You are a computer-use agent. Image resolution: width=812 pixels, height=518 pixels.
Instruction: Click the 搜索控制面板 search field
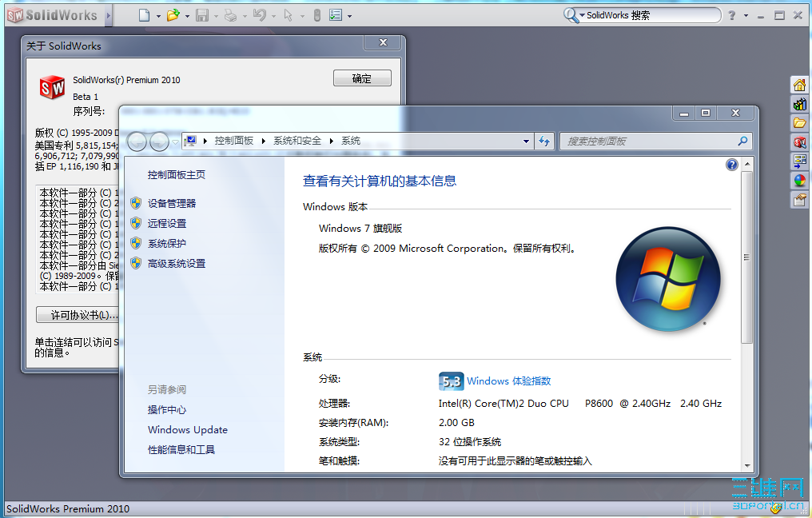pyautogui.click(x=650, y=141)
